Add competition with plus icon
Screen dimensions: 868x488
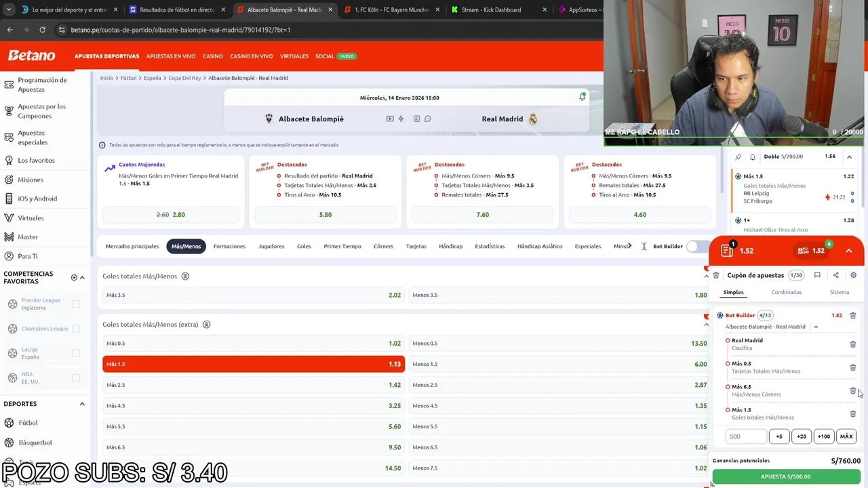74,277
